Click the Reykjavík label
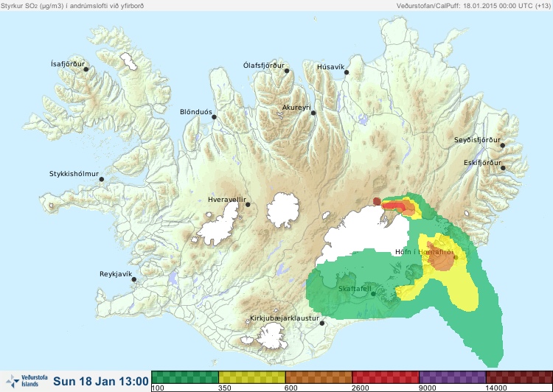 coord(116,274)
